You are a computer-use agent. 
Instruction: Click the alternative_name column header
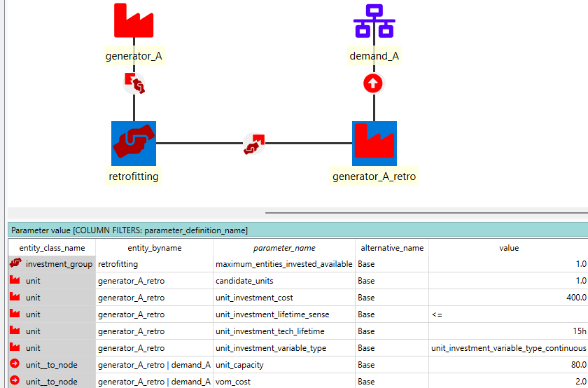pos(392,248)
